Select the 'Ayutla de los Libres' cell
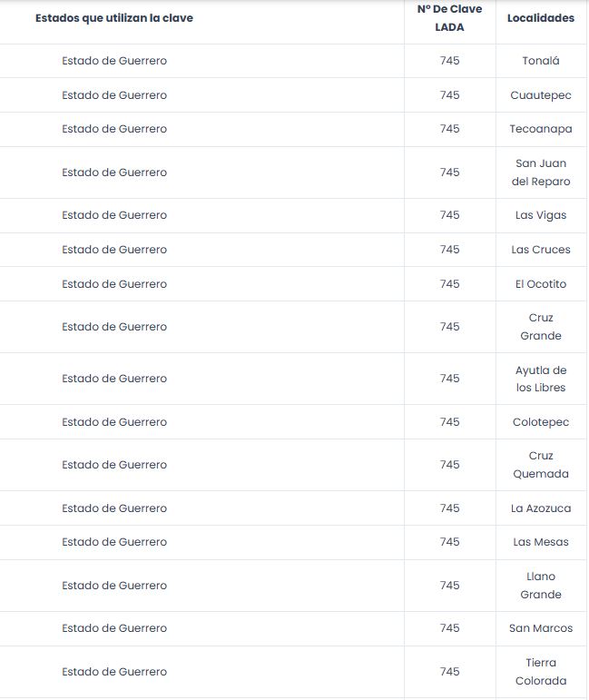589x700 pixels. (541, 379)
